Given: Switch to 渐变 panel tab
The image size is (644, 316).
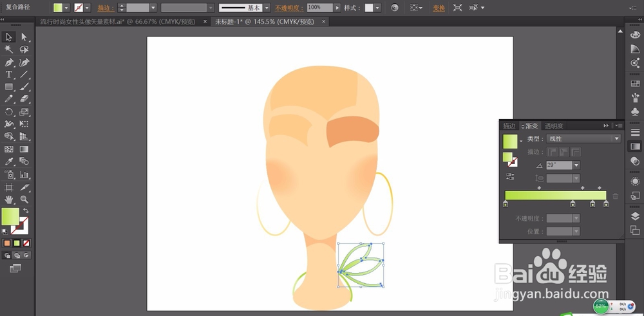Looking at the screenshot, I should coord(530,126).
